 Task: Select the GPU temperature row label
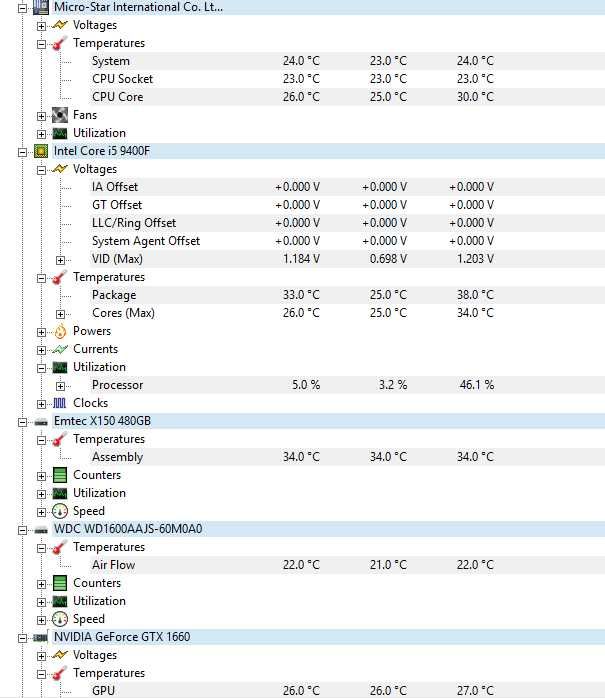pyautogui.click(x=103, y=690)
